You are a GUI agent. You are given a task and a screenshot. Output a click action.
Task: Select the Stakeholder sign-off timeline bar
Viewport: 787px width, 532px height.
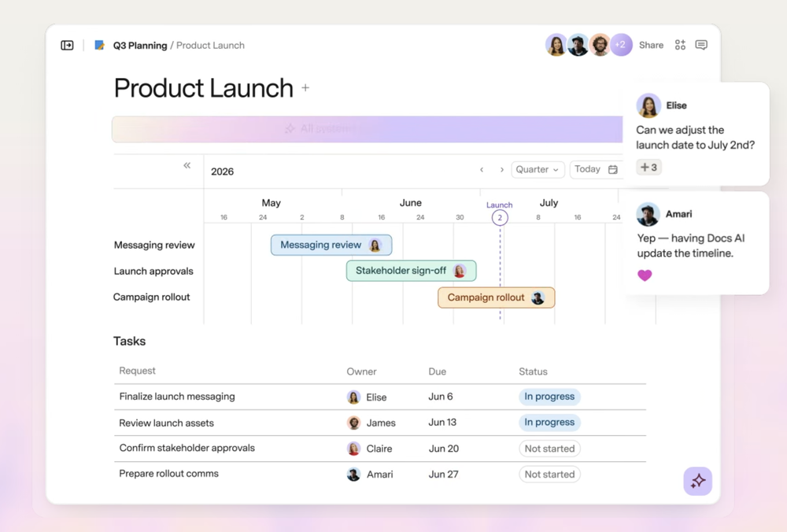(x=411, y=271)
